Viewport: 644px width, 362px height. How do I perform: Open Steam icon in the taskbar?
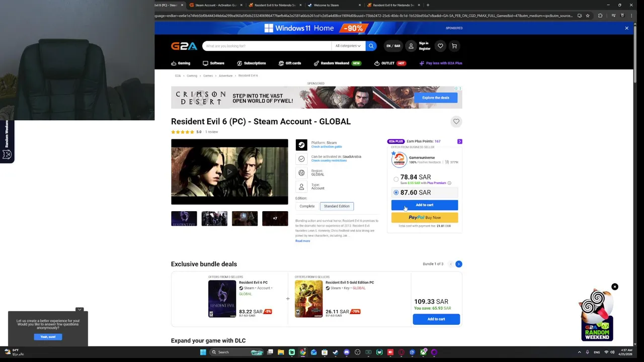(336, 352)
